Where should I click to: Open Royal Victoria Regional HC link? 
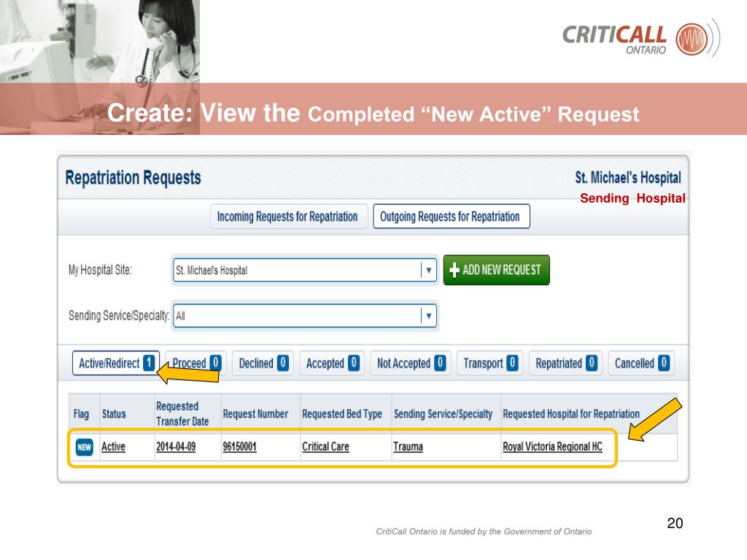pyautogui.click(x=553, y=447)
